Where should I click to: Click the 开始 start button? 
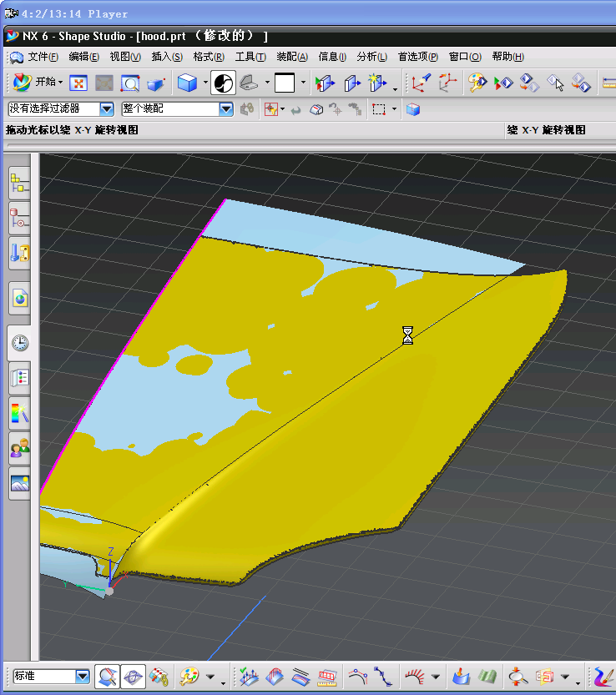point(37,82)
